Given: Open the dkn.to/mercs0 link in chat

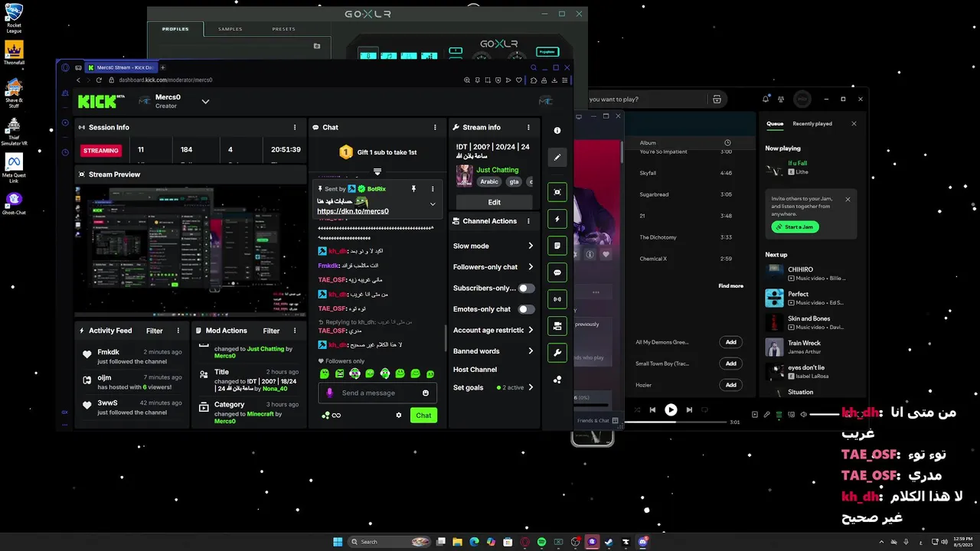Looking at the screenshot, I should [x=352, y=211].
